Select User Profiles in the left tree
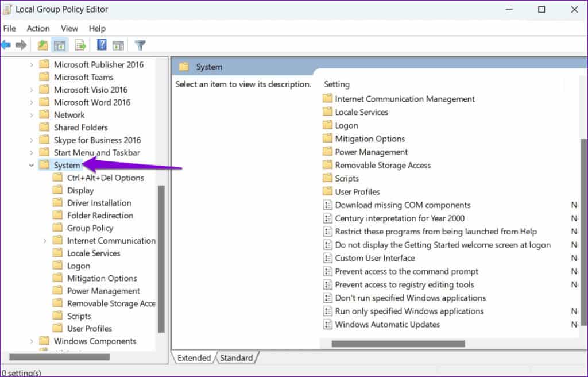 pos(89,329)
